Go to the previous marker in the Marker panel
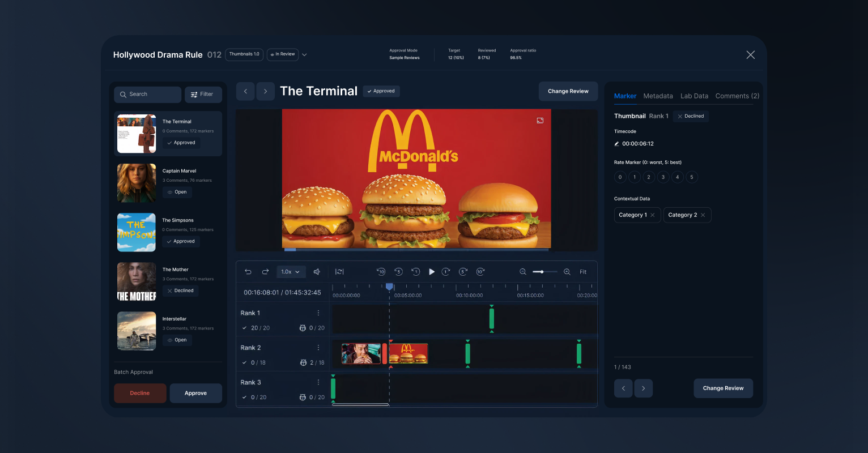The height and width of the screenshot is (453, 868). 623,388
